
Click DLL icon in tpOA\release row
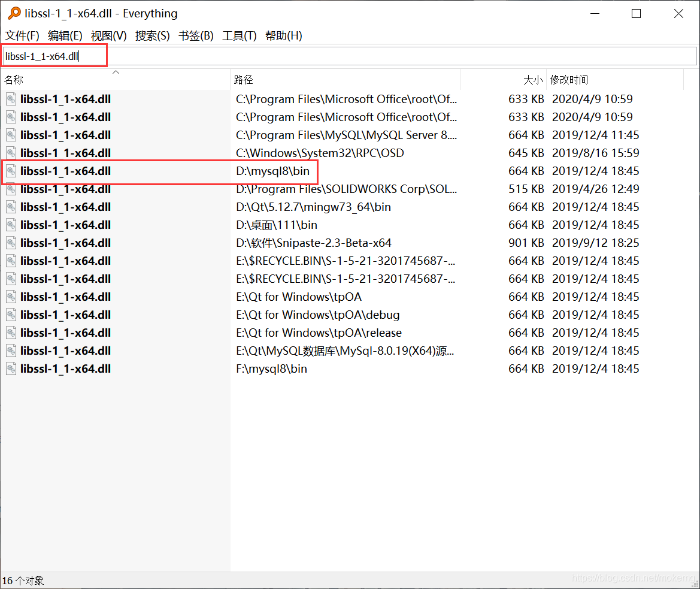point(11,333)
